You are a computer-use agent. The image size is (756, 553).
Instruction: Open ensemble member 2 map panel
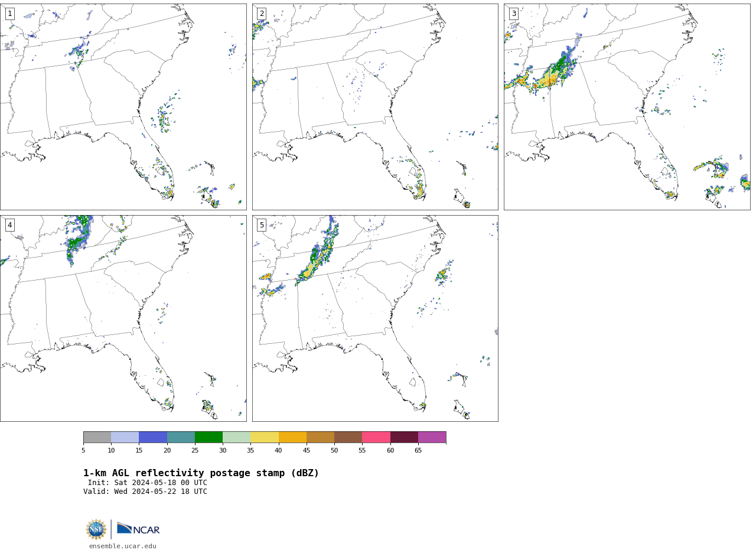coord(375,107)
